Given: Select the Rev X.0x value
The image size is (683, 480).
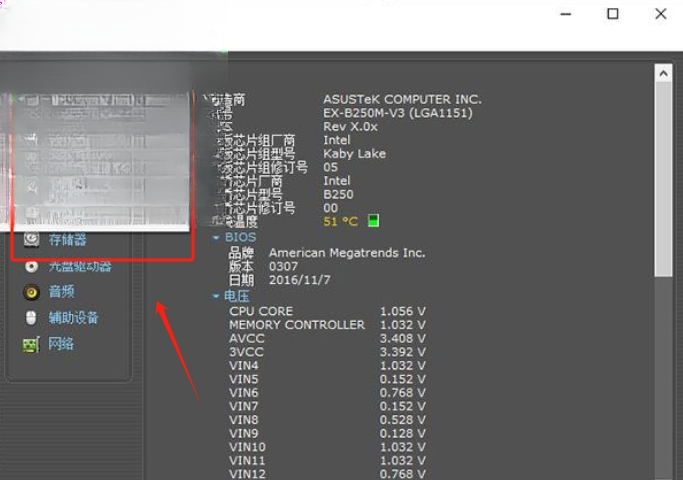Looking at the screenshot, I should pyautogui.click(x=350, y=127).
